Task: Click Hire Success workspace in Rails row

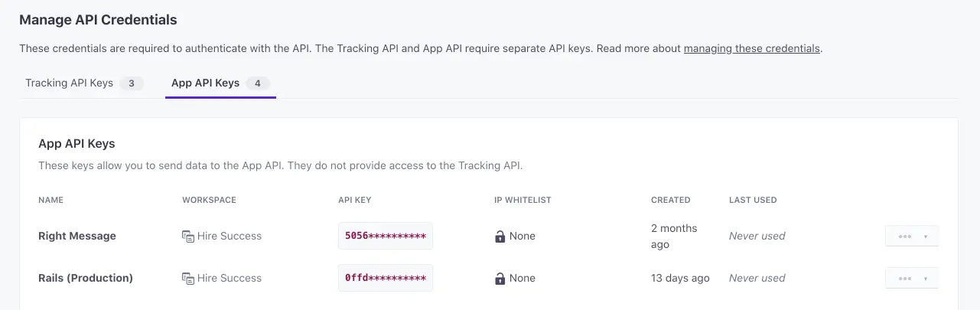Action: (230, 278)
